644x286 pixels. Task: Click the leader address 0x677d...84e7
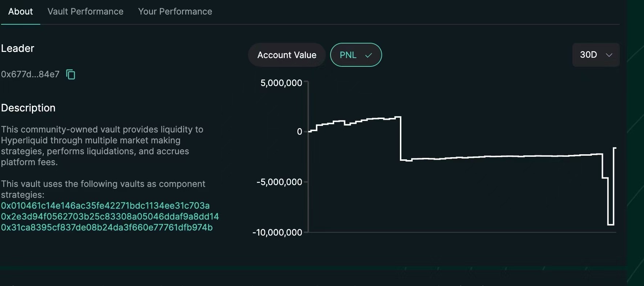point(30,74)
